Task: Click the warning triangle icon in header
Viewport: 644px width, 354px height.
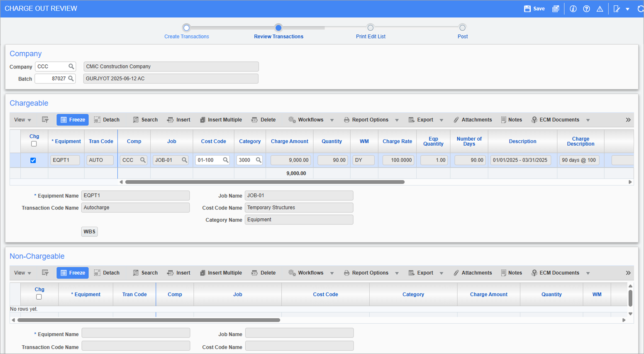Action: (x=600, y=9)
